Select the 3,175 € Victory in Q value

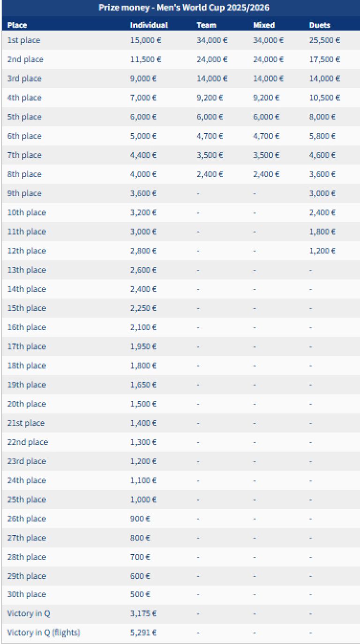pyautogui.click(x=143, y=614)
